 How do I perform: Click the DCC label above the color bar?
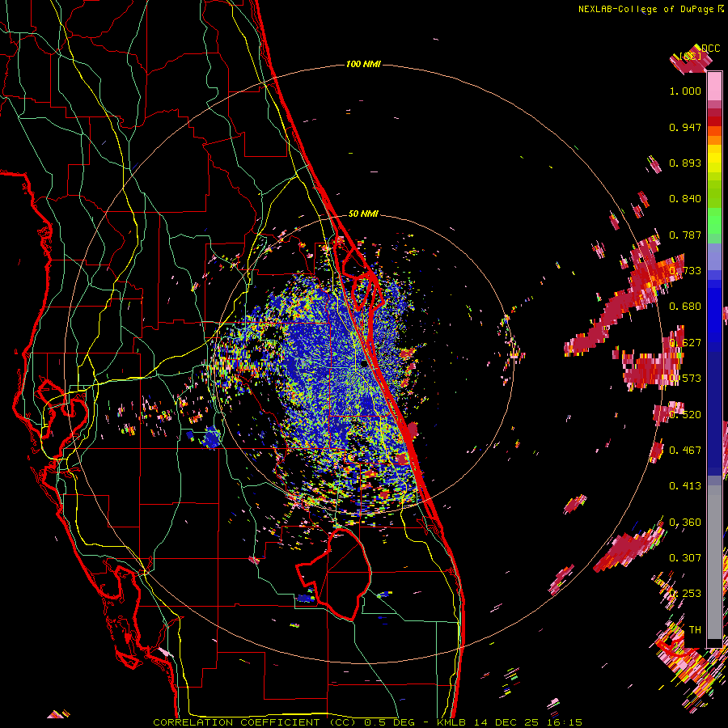[710, 49]
